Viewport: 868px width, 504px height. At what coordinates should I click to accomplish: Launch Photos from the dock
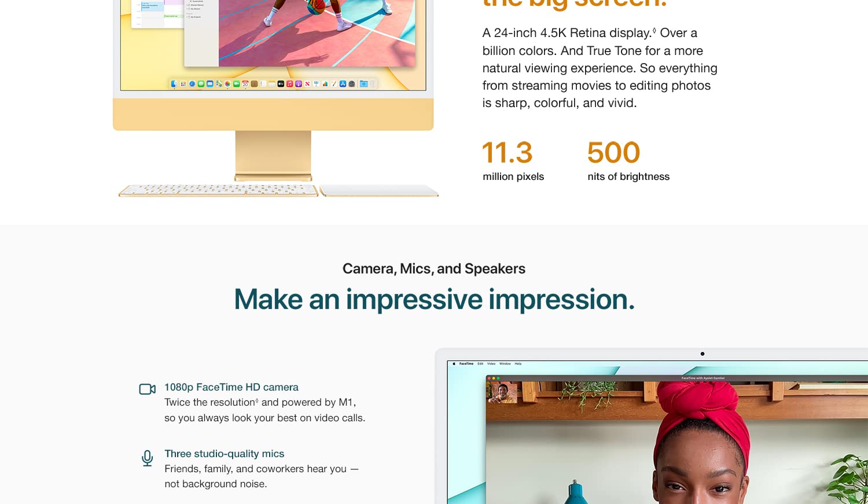click(x=227, y=84)
